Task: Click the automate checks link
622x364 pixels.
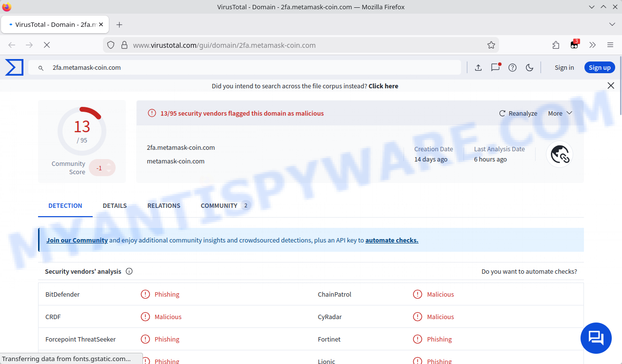Action: click(x=392, y=240)
